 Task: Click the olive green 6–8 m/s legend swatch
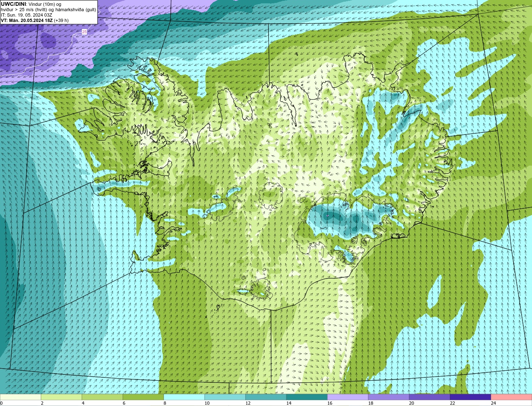[x=143, y=397]
